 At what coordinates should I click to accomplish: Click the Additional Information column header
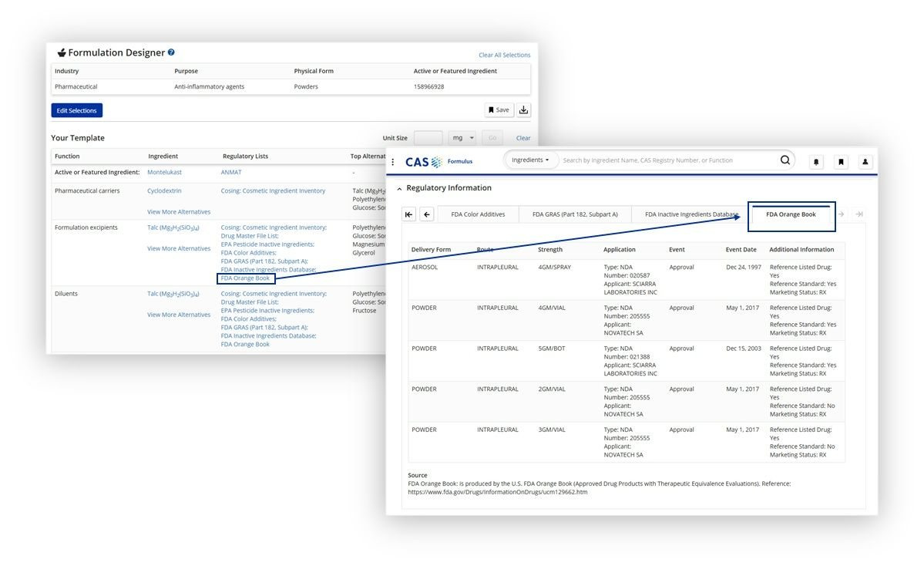[x=801, y=249]
